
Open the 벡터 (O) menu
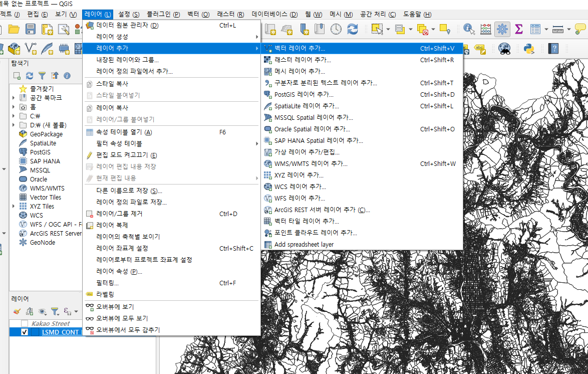click(x=198, y=14)
